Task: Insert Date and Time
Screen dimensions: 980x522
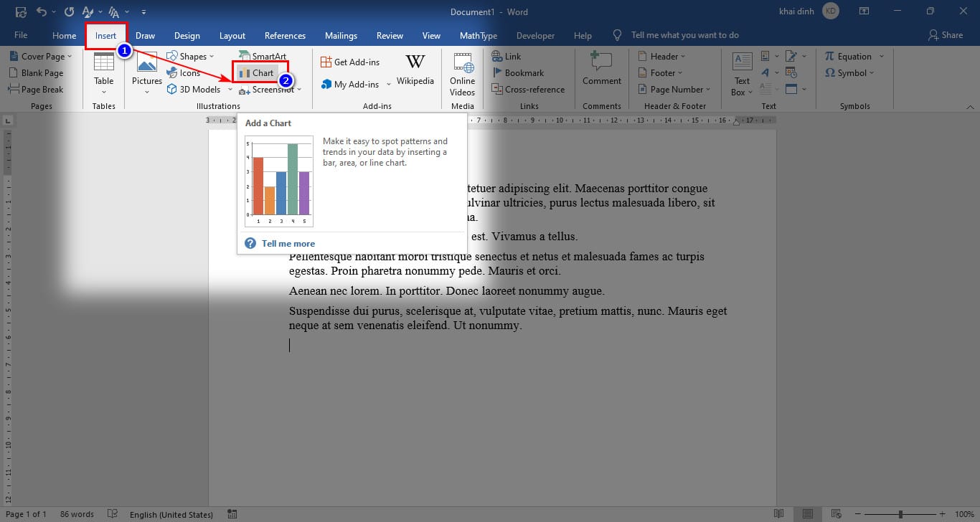Action: 791,73
